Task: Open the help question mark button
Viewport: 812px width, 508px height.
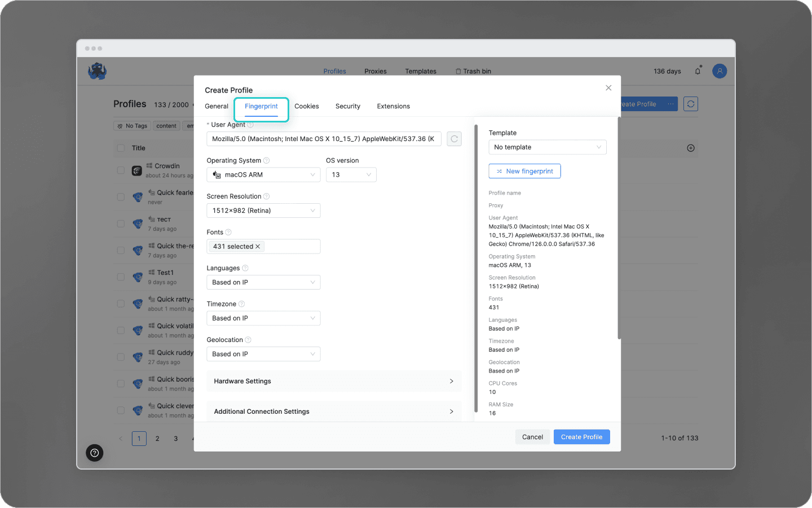Action: pyautogui.click(x=95, y=453)
